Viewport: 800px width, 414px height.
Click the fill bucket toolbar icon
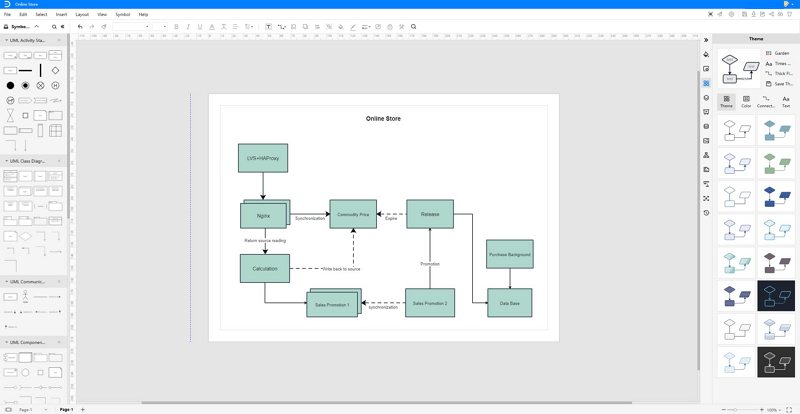coord(341,27)
